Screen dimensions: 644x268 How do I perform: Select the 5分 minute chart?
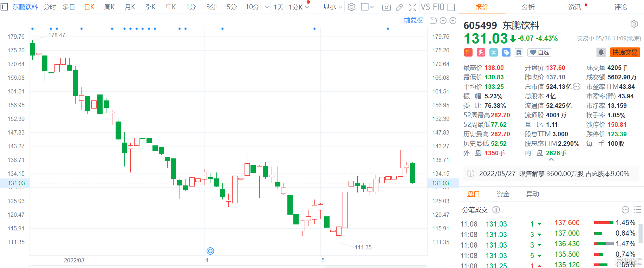click(232, 7)
